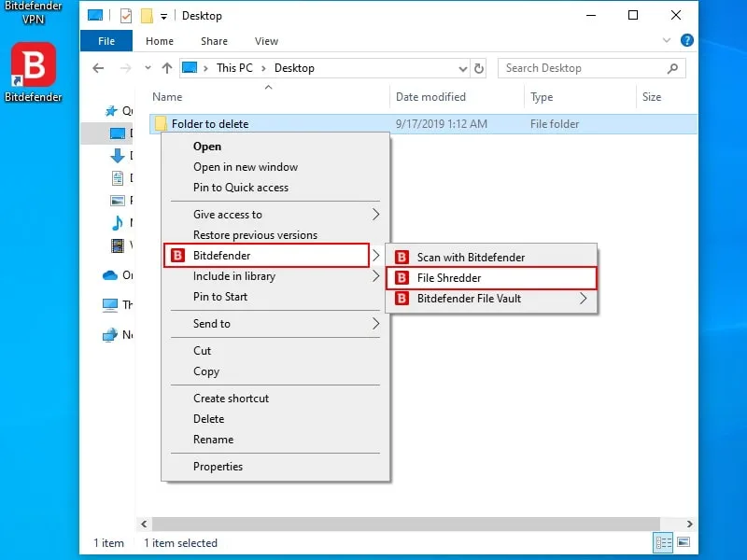Click the Quick access star icon in sidebar
The image size is (747, 560).
111,111
